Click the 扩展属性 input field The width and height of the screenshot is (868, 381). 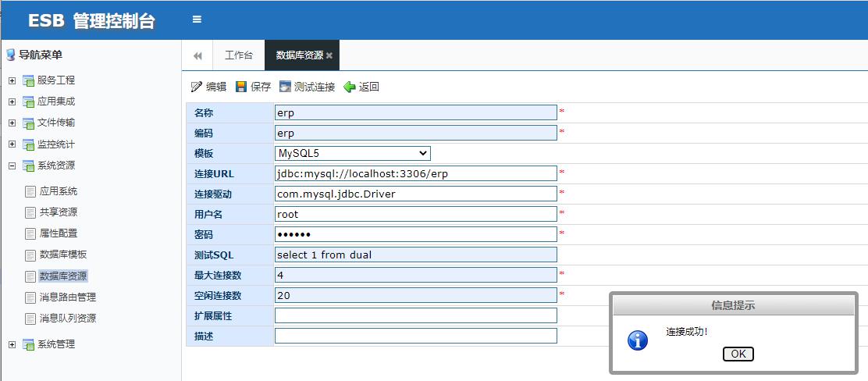[x=416, y=315]
